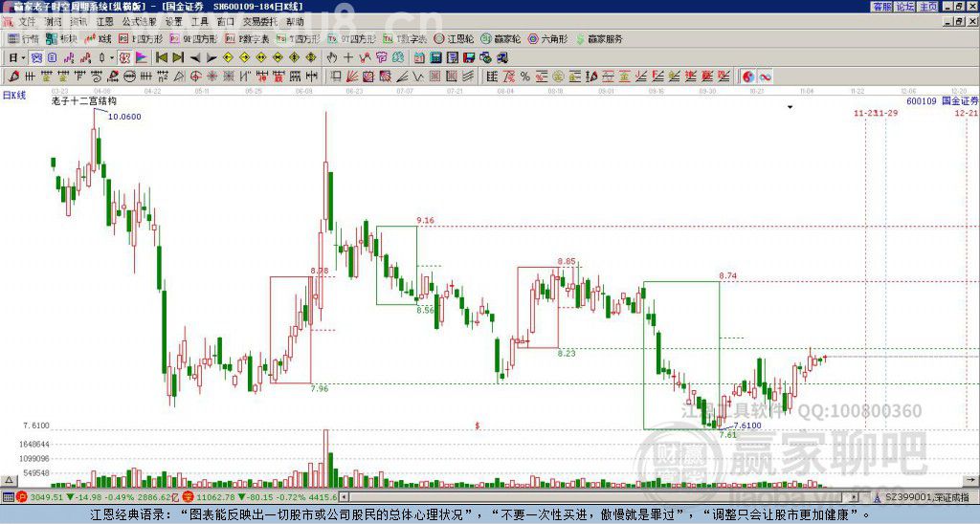This screenshot has height=524, width=980.
Task: Open the P四方形 tool
Action: click(142, 38)
